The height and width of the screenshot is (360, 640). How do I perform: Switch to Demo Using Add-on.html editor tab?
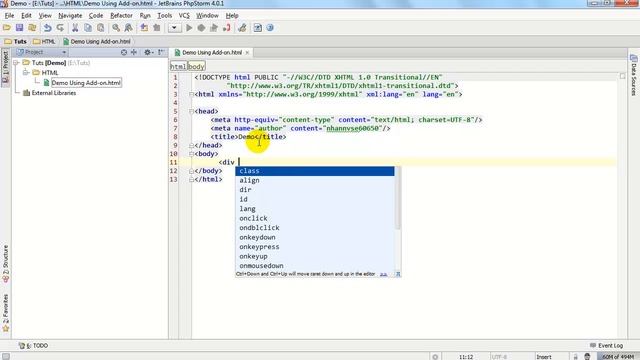[x=212, y=53]
